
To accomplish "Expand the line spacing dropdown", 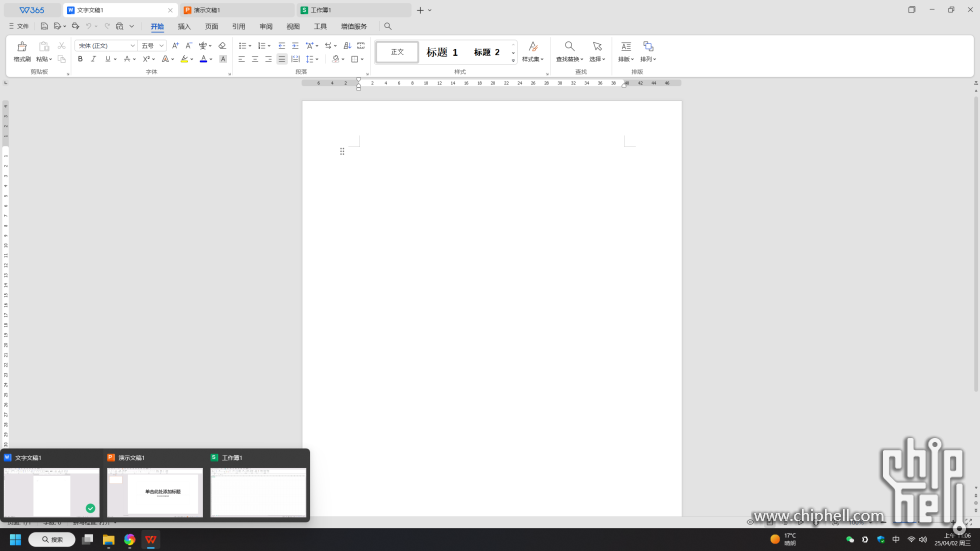I will pos(318,59).
